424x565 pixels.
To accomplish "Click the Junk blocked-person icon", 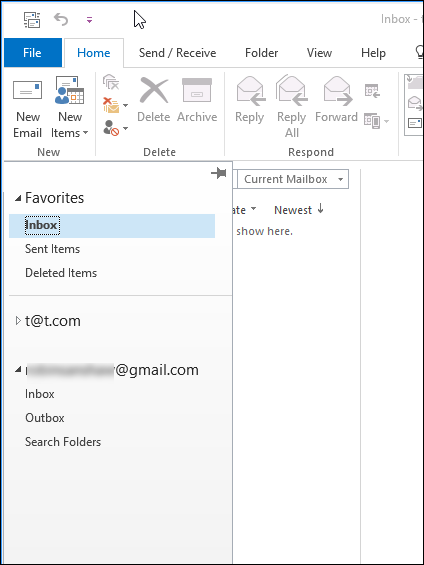I will coord(111,128).
